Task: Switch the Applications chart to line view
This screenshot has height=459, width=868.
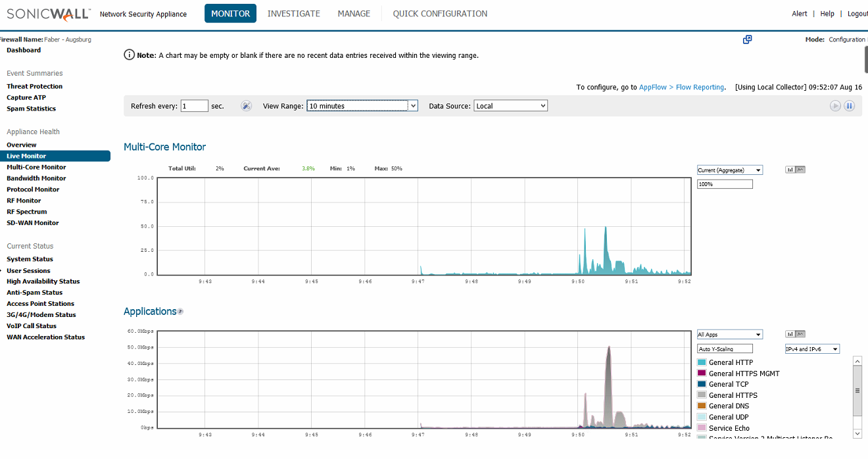Action: click(x=800, y=334)
